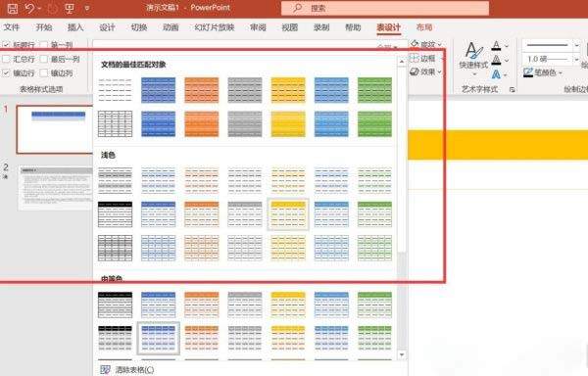This screenshot has height=376, width=588.
Task: Switch to the 视图 tab
Action: coord(290,27)
